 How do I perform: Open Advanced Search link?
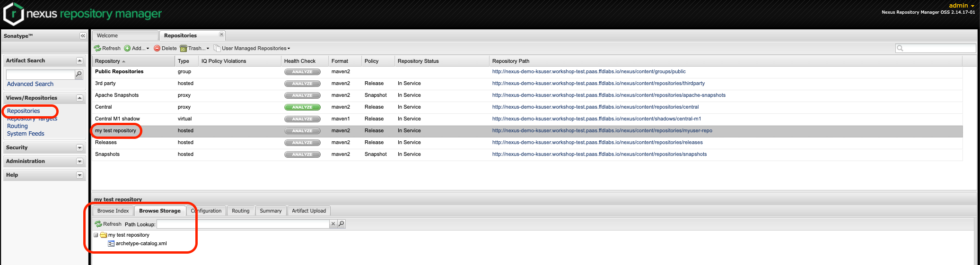click(30, 84)
